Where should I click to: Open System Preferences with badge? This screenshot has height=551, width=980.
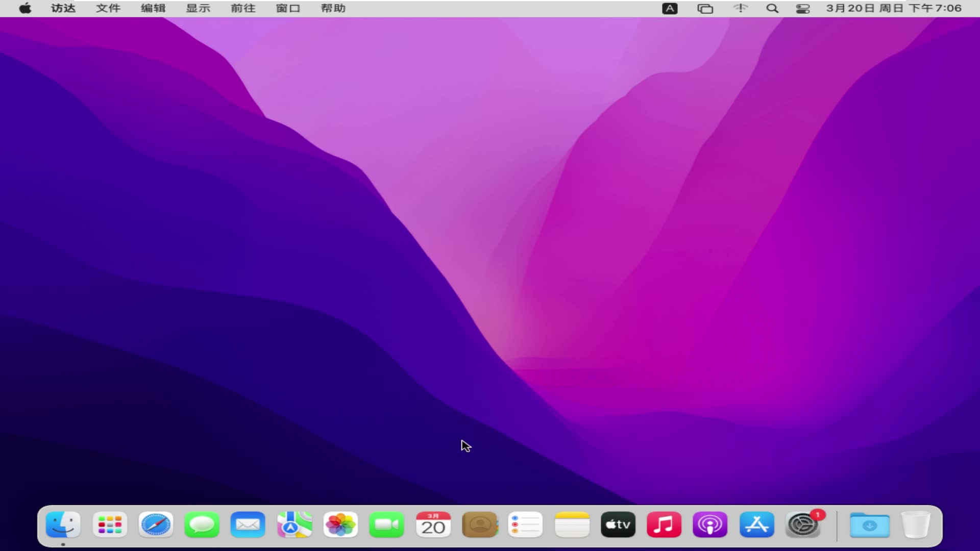point(803,525)
